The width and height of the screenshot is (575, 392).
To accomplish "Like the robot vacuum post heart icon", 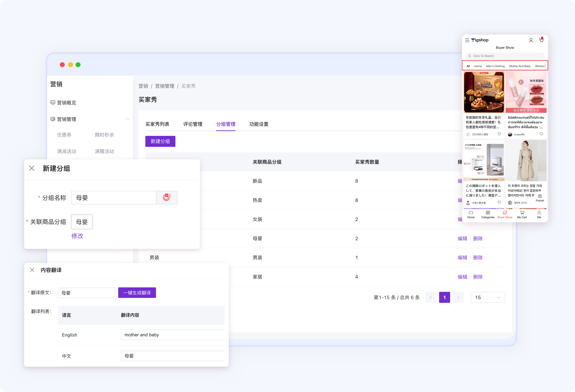I will [x=499, y=202].
